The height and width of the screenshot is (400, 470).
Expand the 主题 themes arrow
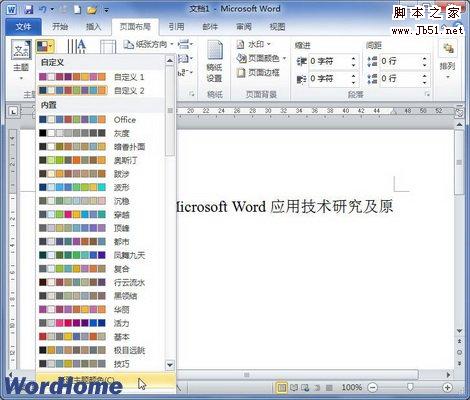(21, 79)
